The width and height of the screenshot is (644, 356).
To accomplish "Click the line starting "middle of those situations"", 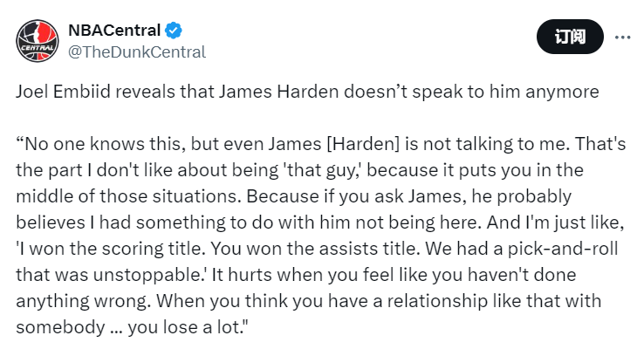I will click(x=293, y=196).
